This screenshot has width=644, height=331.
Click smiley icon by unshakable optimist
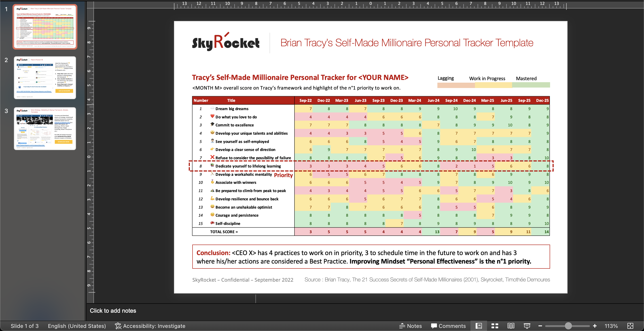[x=212, y=206]
